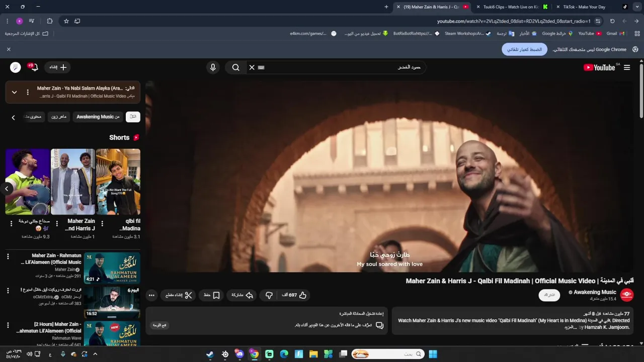Open options for 'qlbi fil Madina' Short

[102, 224]
